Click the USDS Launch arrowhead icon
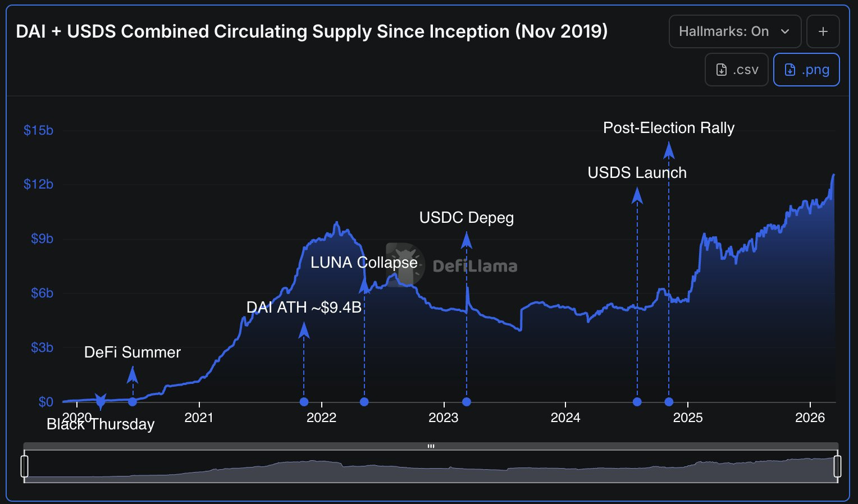This screenshot has width=858, height=504. pyautogui.click(x=637, y=195)
